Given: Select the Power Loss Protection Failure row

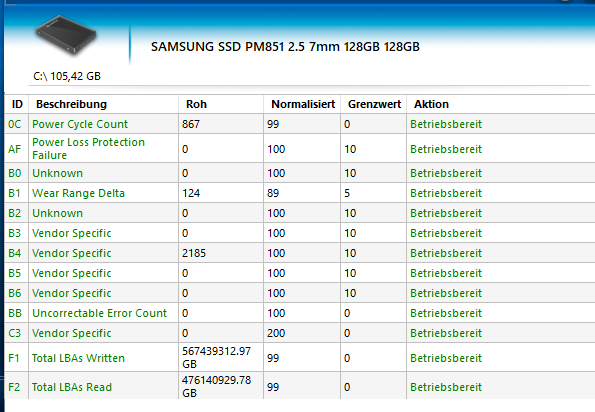Looking at the screenshot, I should click(x=300, y=149).
